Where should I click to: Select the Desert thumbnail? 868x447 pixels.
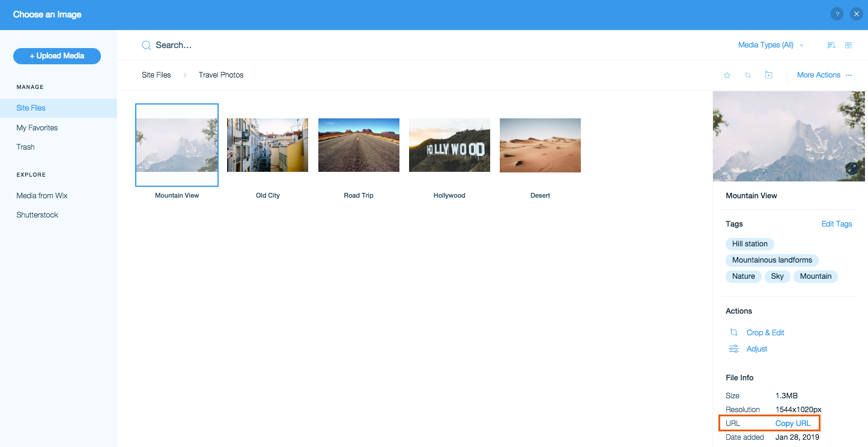(540, 145)
